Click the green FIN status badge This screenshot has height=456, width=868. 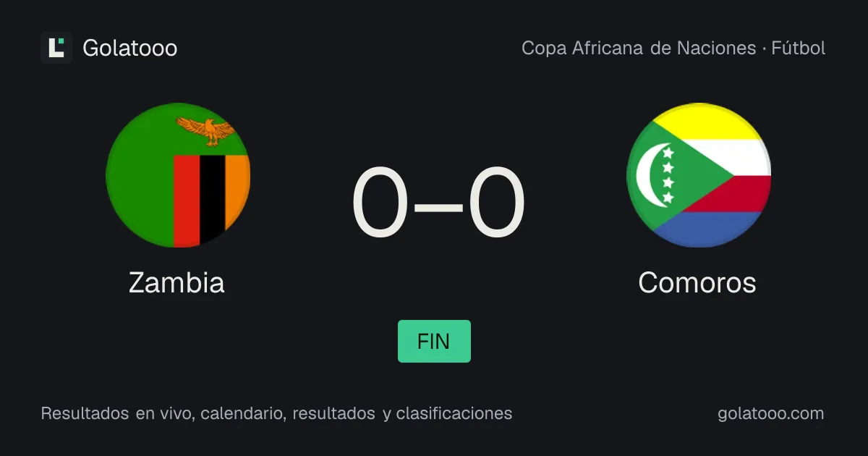tap(434, 341)
